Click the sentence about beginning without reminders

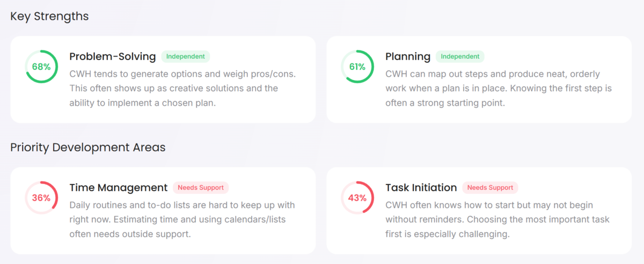(x=483, y=205)
